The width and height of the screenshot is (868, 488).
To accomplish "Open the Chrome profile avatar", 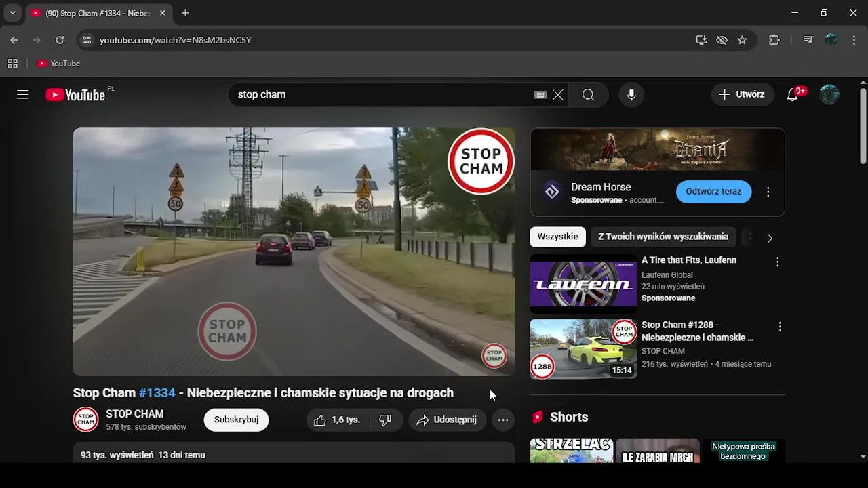I will point(831,40).
